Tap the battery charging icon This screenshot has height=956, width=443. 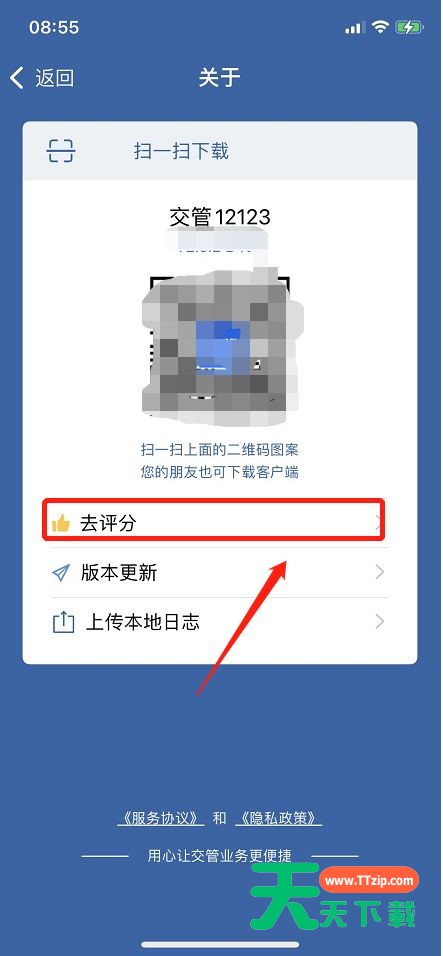[x=408, y=27]
